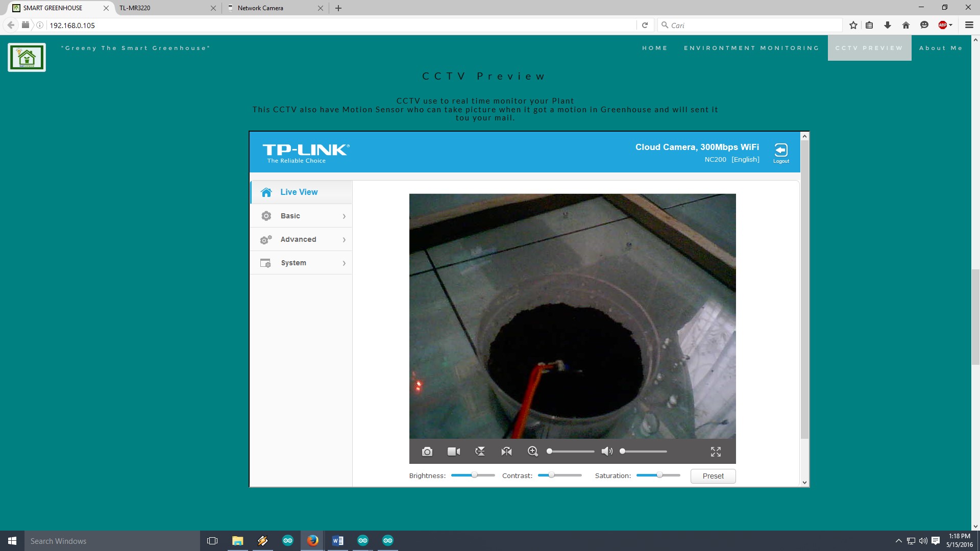This screenshot has width=980, height=551.
Task: Click the Preset button
Action: (x=713, y=476)
